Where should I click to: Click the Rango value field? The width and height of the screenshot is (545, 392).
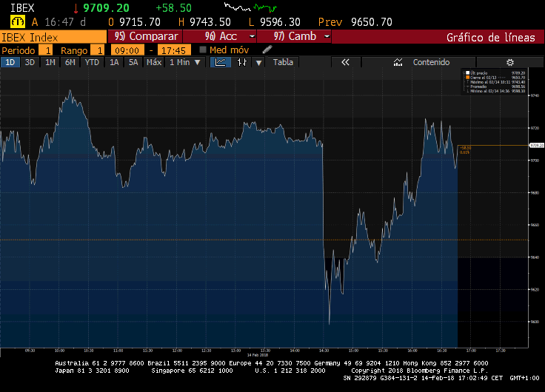point(97,50)
